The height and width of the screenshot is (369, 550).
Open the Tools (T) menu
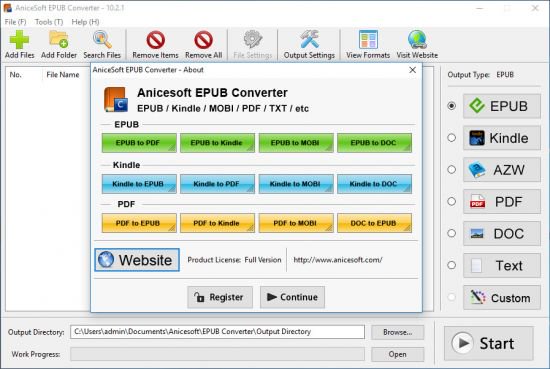[x=49, y=22]
